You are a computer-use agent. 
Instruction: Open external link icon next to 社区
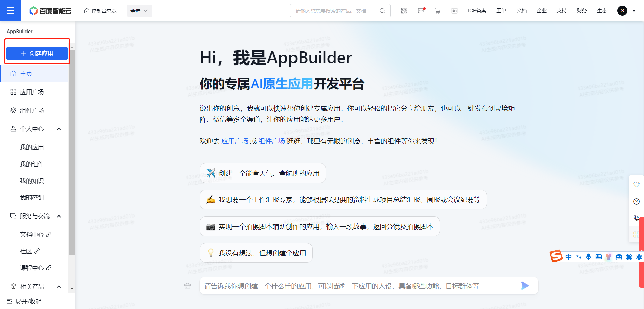point(37,251)
